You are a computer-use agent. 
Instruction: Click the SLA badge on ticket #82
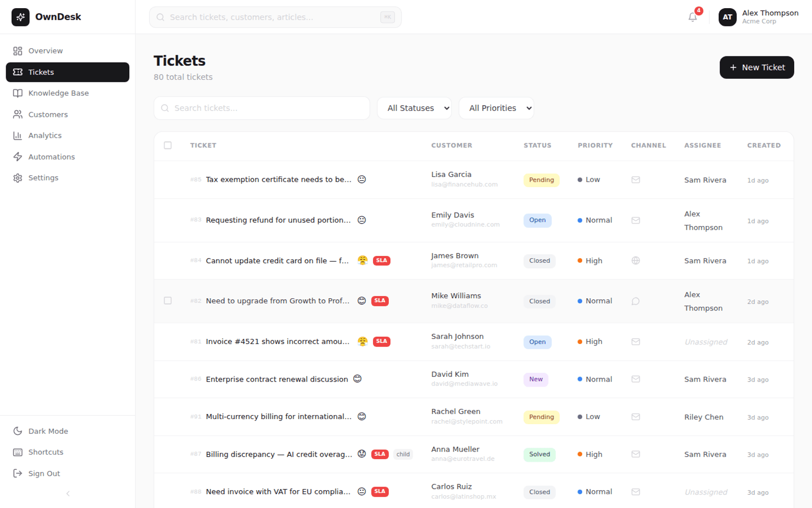pos(380,301)
